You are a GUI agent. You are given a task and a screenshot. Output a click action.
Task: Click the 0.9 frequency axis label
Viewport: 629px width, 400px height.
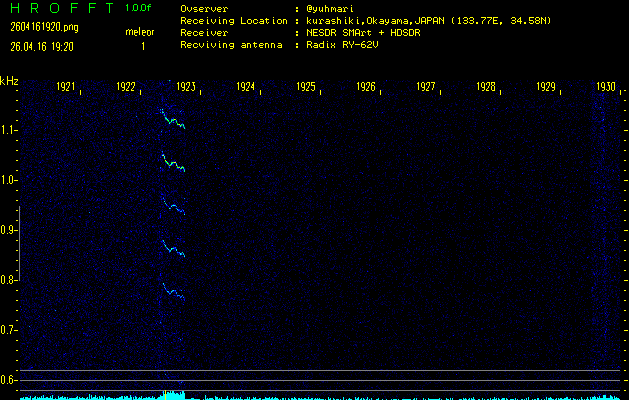(9, 230)
